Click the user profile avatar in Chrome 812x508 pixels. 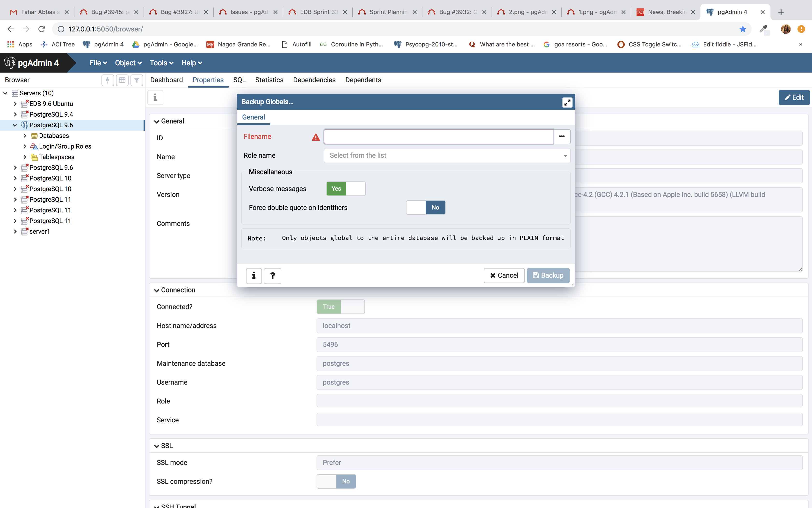point(786,29)
